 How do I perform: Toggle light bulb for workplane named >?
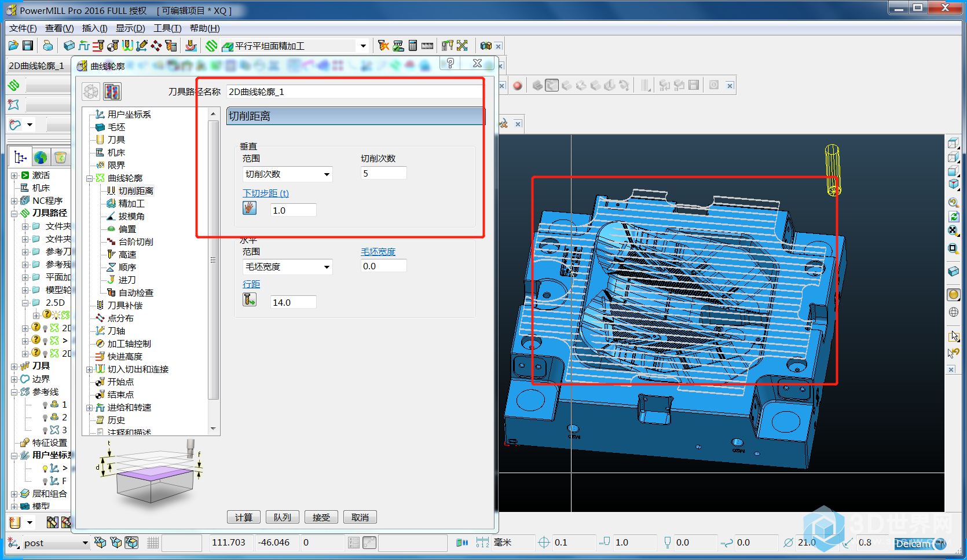click(x=45, y=469)
